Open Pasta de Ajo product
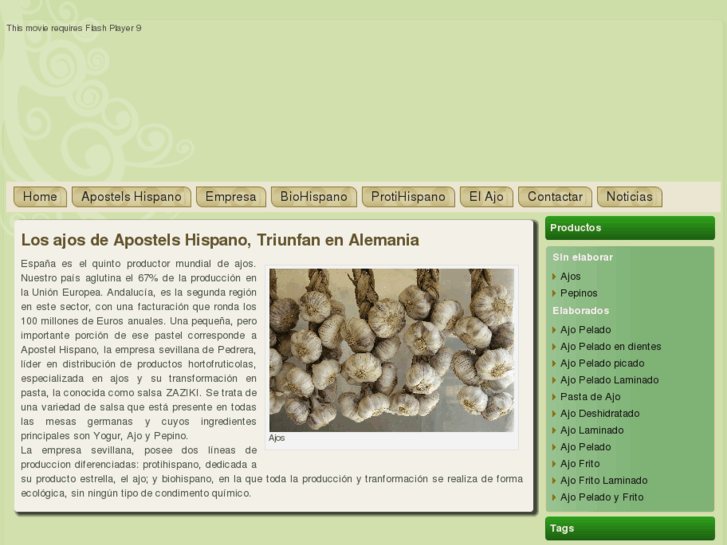Image resolution: width=727 pixels, height=545 pixels. pos(590,397)
